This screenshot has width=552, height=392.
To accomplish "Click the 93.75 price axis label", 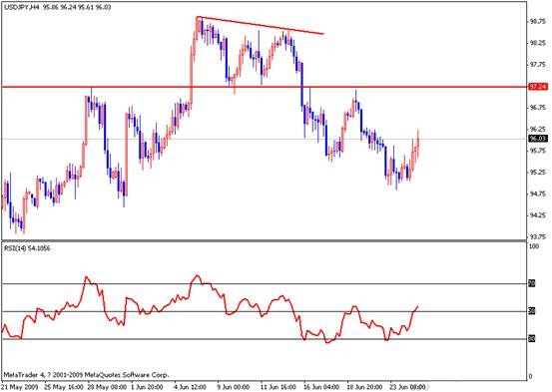I will 538,236.
